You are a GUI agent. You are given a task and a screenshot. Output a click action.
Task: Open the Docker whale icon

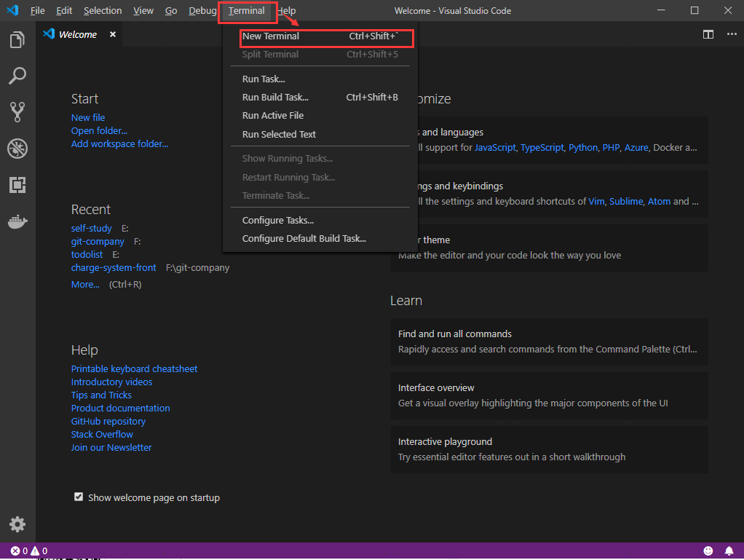click(x=17, y=221)
